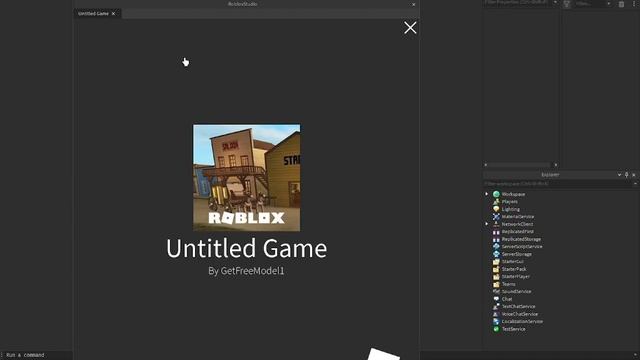Viewport: 640px width, 360px height.
Task: Click the NetworkClient icon in Explorer
Action: 496,224
